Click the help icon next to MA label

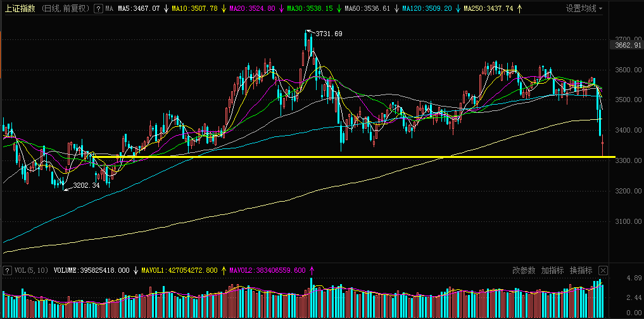coord(97,9)
